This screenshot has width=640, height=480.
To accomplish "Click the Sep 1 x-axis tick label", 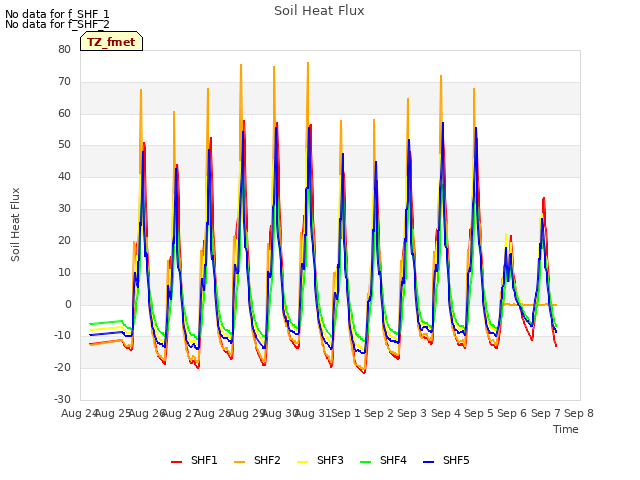I will tap(346, 413).
